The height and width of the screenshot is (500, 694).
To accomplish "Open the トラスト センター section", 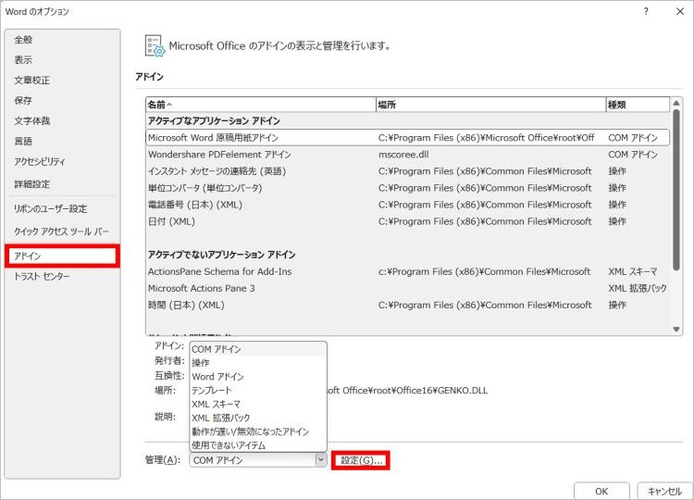I will pyautogui.click(x=42, y=276).
